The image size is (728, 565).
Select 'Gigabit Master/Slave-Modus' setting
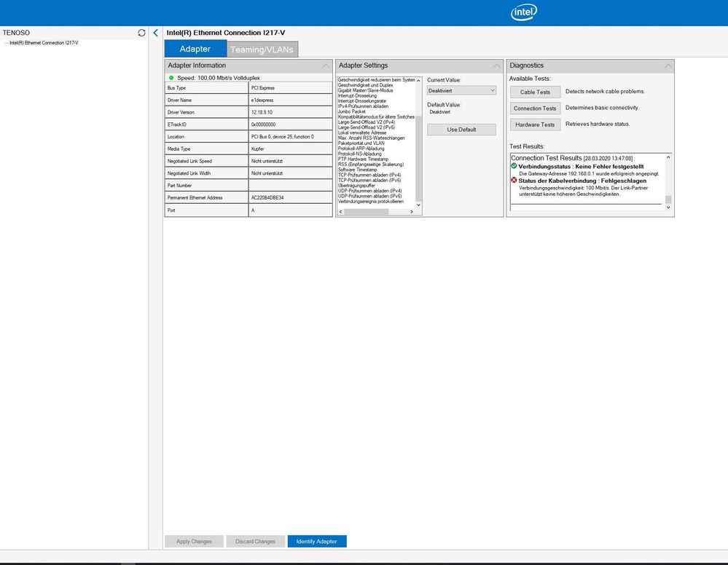pos(365,90)
